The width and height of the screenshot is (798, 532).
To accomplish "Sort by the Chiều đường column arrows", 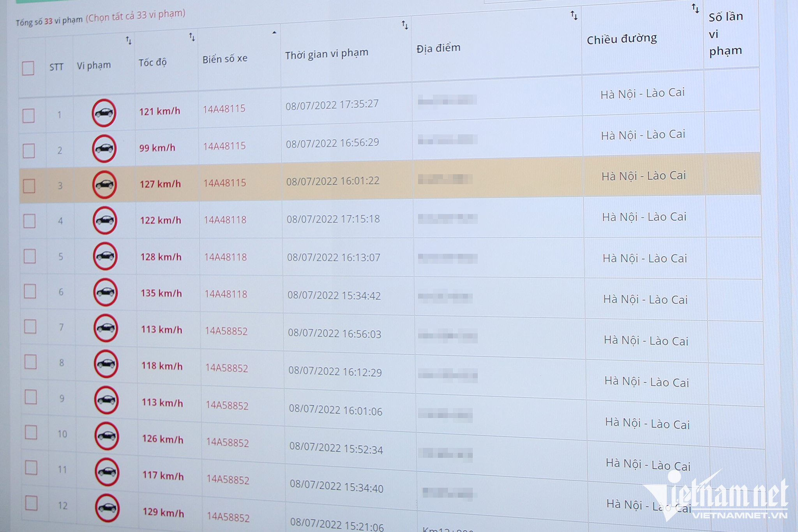I will point(695,8).
